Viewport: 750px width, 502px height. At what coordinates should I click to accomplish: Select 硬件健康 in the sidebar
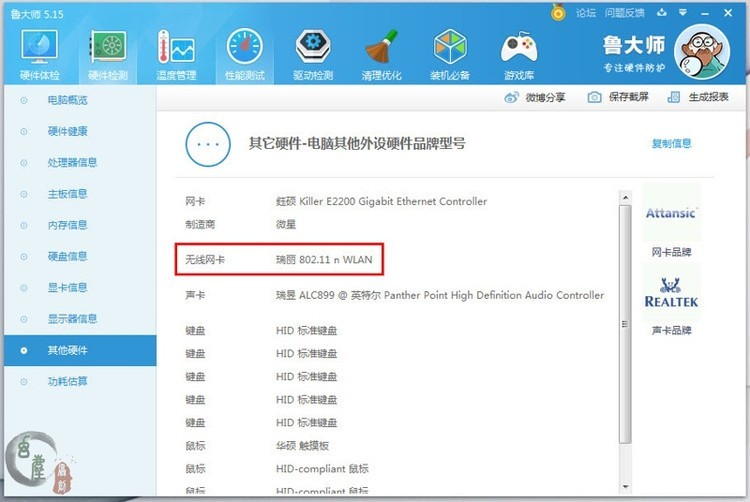point(67,131)
